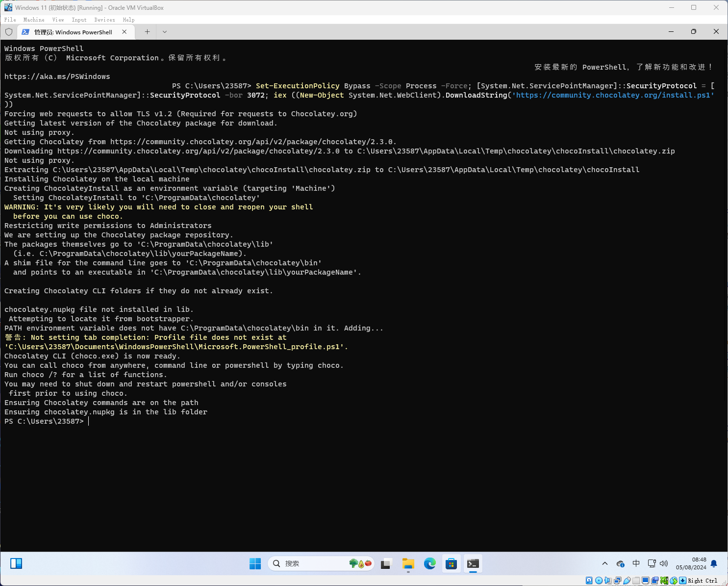
Task: Click the yellow WARNING: It's very likely line
Action: [158, 207]
